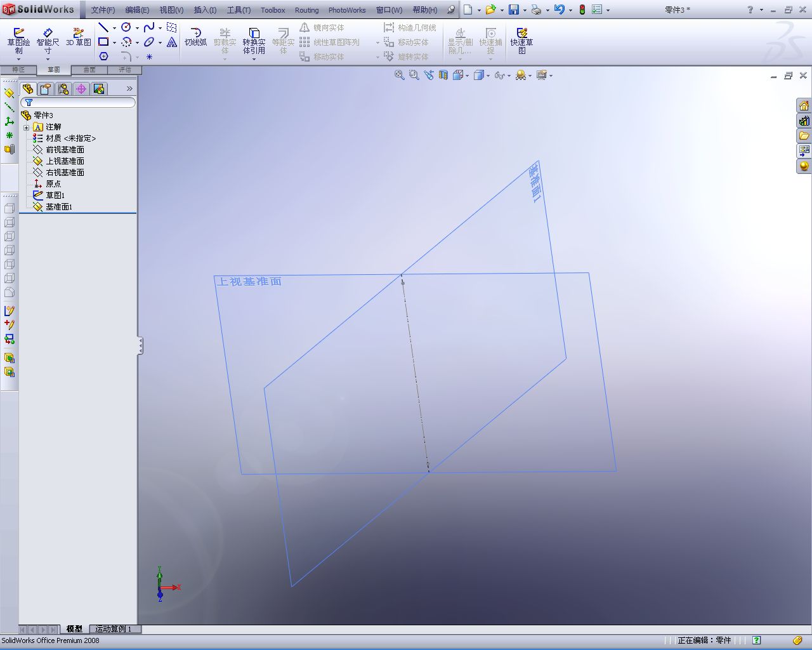
Task: Switch to the 运动算例 1 tab
Action: click(x=114, y=629)
